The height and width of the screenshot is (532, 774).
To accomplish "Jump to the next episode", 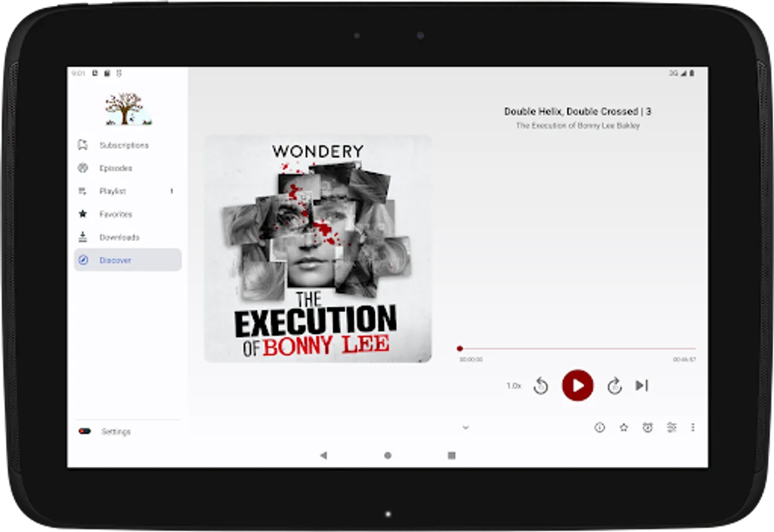I will pyautogui.click(x=642, y=385).
